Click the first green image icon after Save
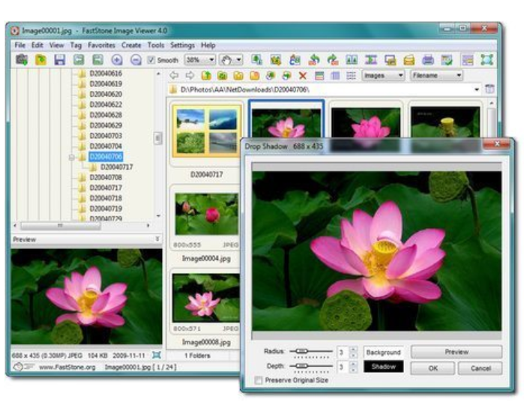 pos(79,60)
